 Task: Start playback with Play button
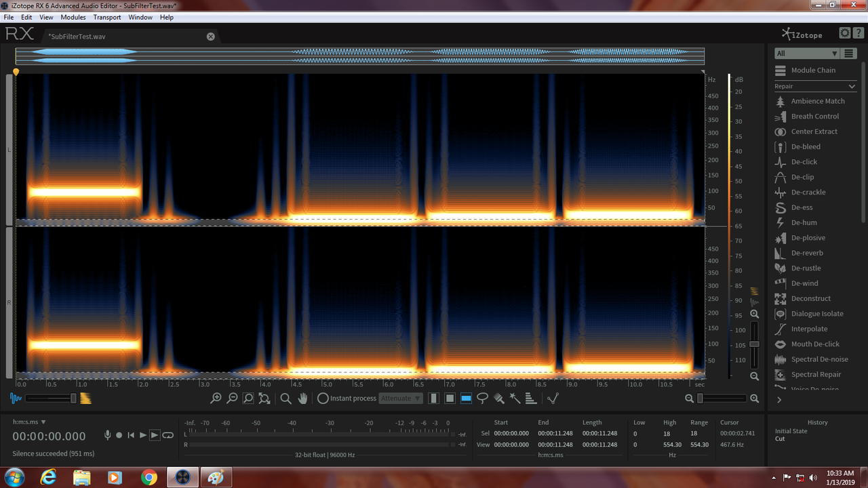tap(143, 435)
